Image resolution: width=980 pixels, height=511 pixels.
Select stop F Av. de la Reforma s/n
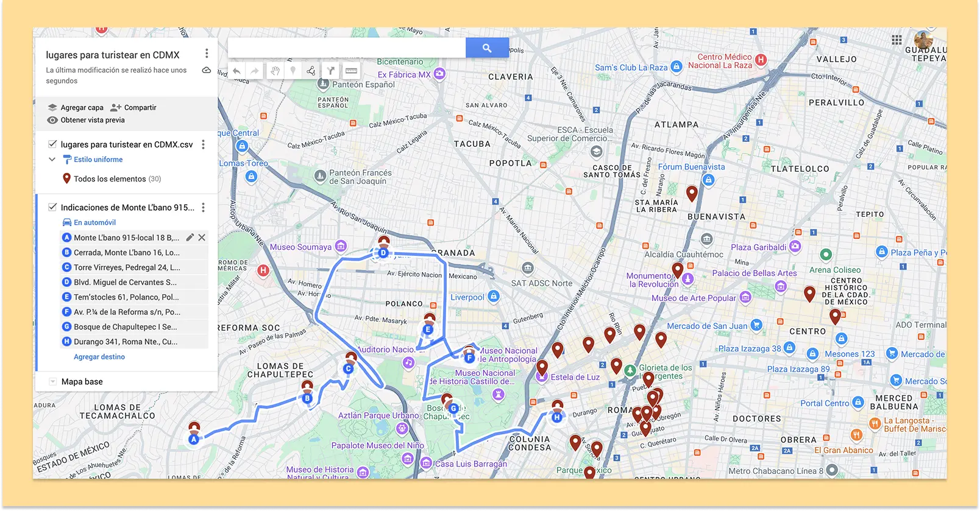pyautogui.click(x=135, y=312)
